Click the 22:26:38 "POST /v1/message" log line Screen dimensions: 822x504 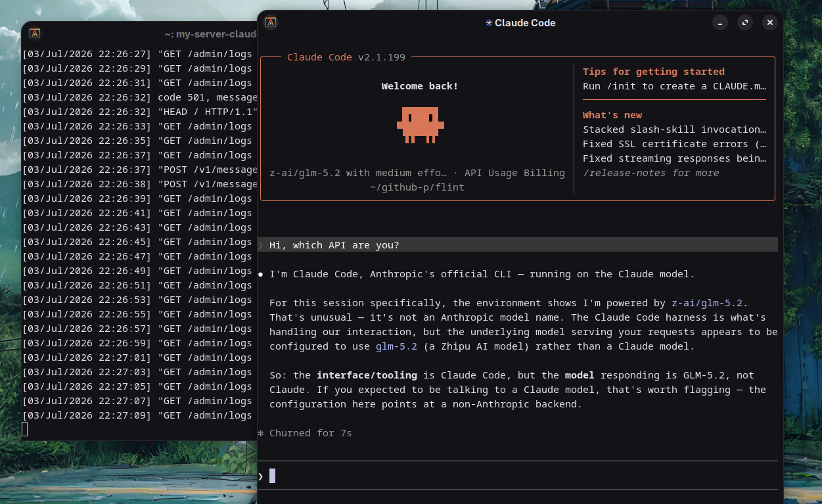click(x=139, y=184)
